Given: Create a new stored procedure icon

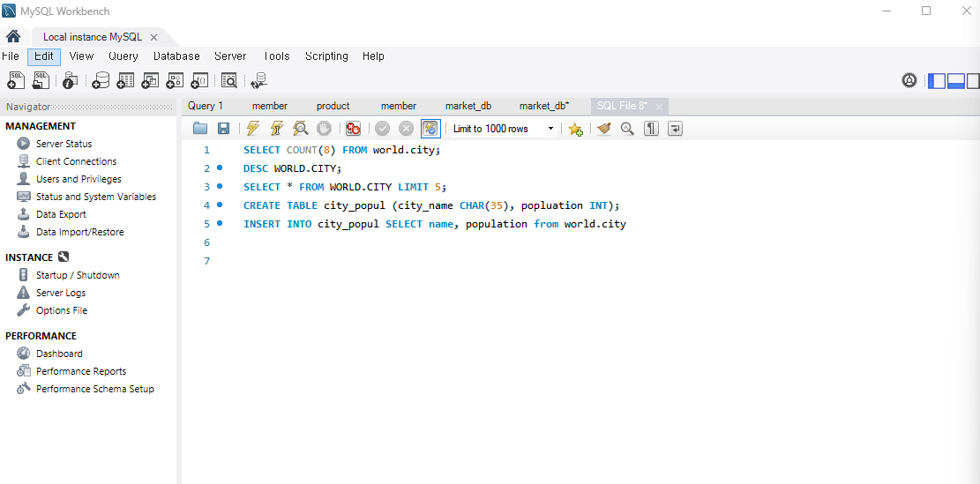Looking at the screenshot, I should click(x=175, y=80).
